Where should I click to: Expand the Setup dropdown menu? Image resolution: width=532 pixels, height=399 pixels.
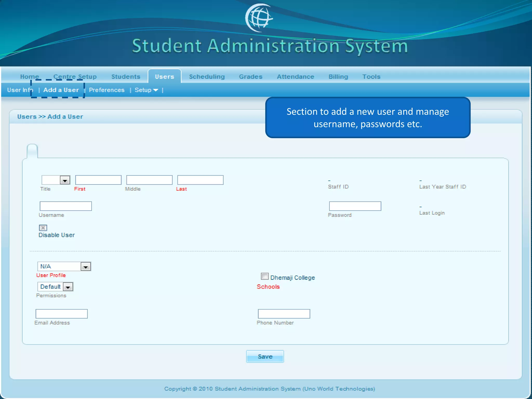pos(146,90)
